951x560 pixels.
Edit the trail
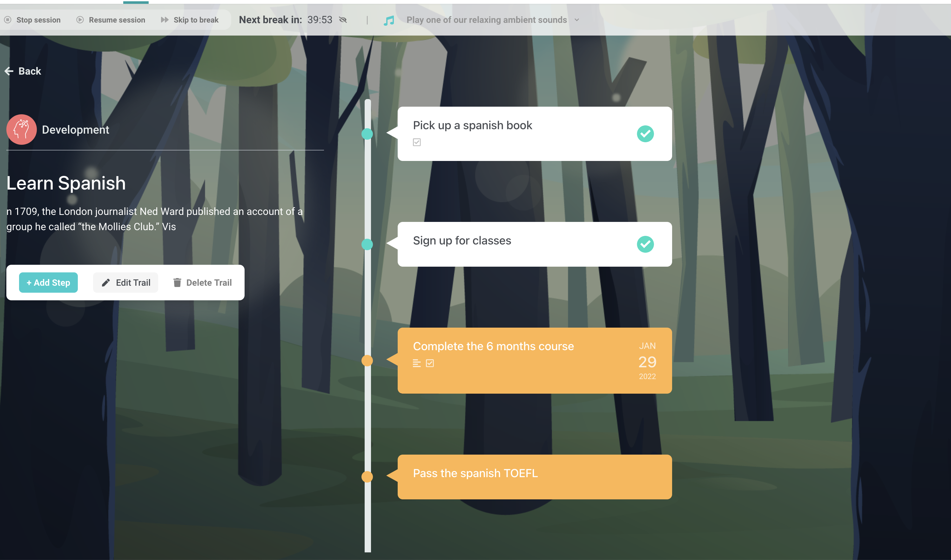(x=126, y=283)
